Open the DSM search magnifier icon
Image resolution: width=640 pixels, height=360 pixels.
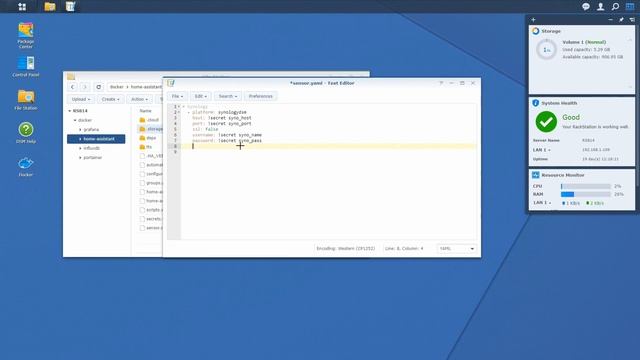click(x=615, y=7)
